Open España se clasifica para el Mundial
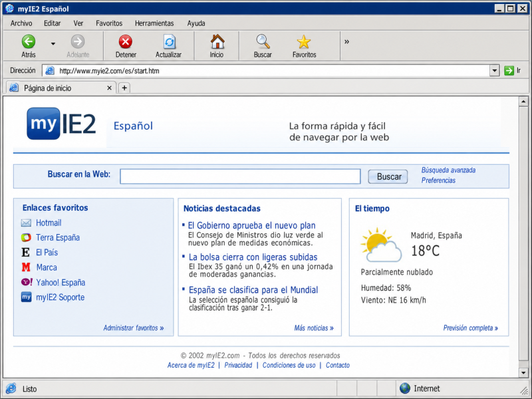The height and width of the screenshot is (399, 532). click(x=253, y=290)
